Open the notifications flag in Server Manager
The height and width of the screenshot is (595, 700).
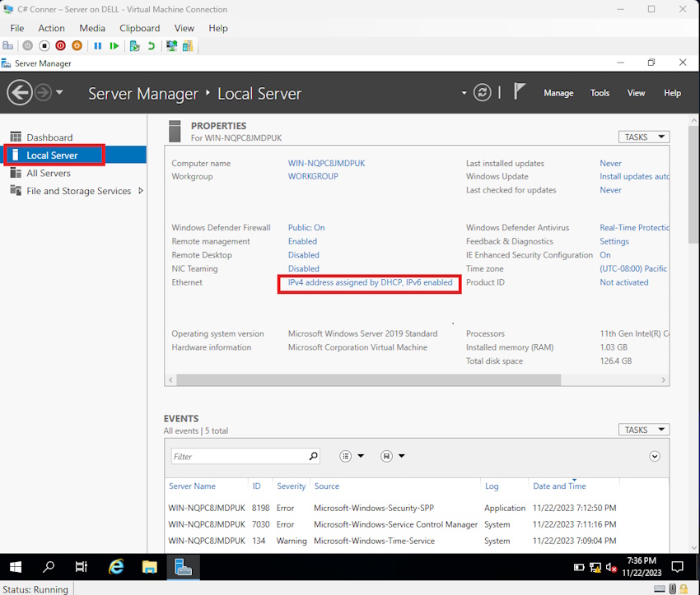click(519, 91)
